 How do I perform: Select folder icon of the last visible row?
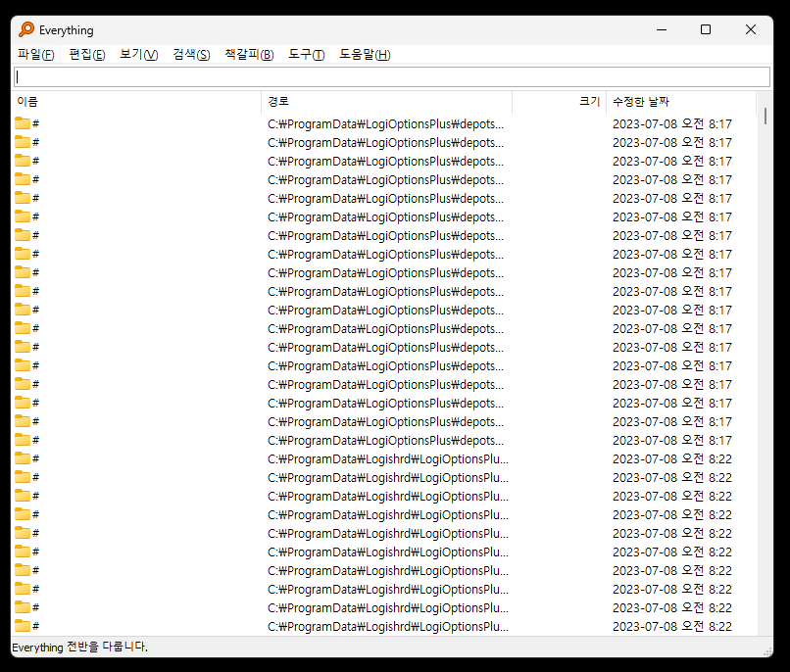(23, 626)
